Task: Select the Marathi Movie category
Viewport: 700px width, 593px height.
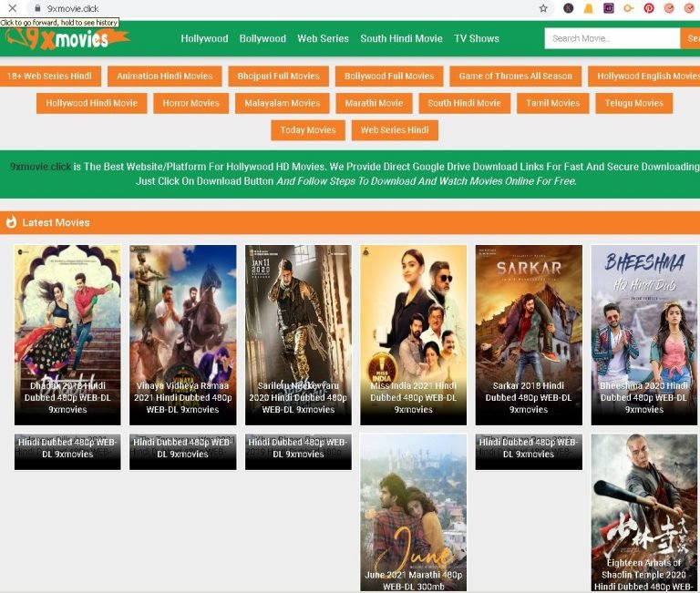Action: 374,103
